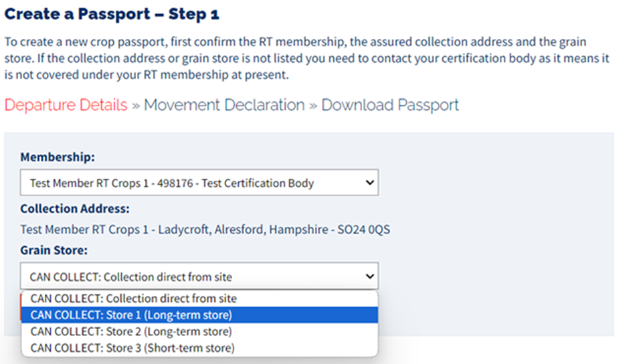Go to Departure Details step
Image resolution: width=629 pixels, height=364 pixels.
pos(66,105)
